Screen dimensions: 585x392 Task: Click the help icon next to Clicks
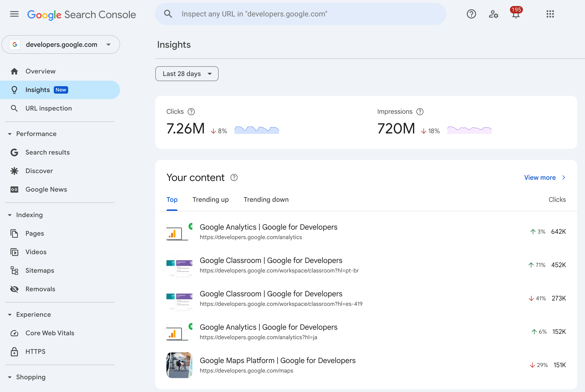(x=191, y=112)
